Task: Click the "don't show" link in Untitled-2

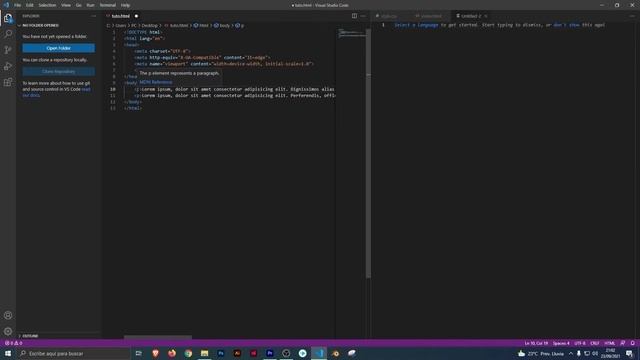Action: [566, 25]
